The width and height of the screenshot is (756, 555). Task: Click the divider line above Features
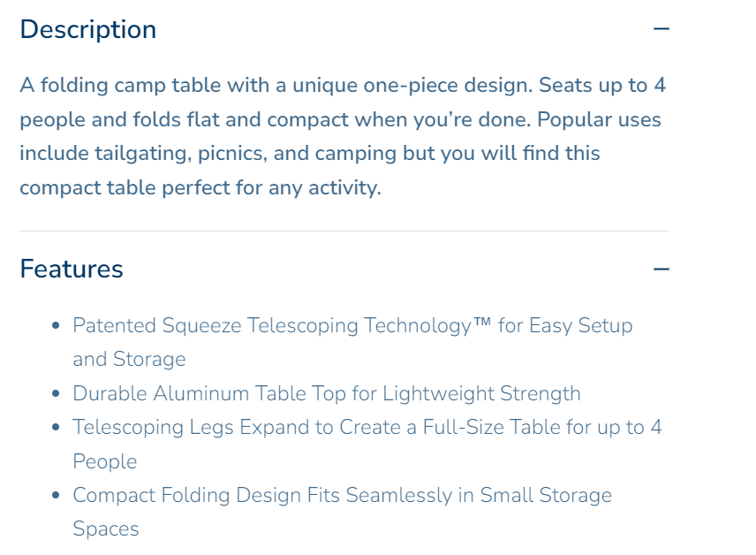pos(344,232)
